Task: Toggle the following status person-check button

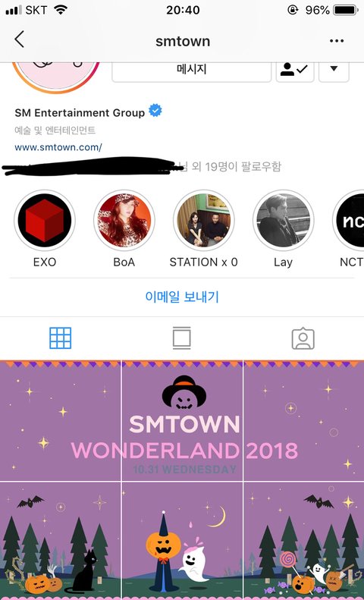Action: click(x=295, y=70)
